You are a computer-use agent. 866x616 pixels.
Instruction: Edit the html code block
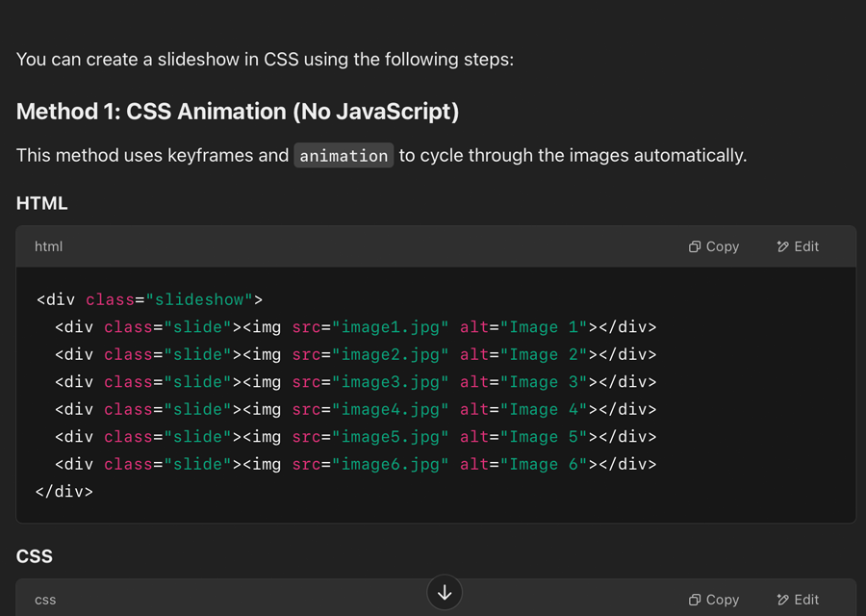[798, 246]
